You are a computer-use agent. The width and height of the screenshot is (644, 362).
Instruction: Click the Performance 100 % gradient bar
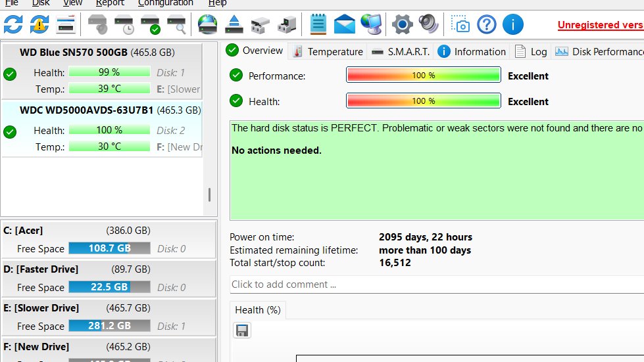coord(424,75)
